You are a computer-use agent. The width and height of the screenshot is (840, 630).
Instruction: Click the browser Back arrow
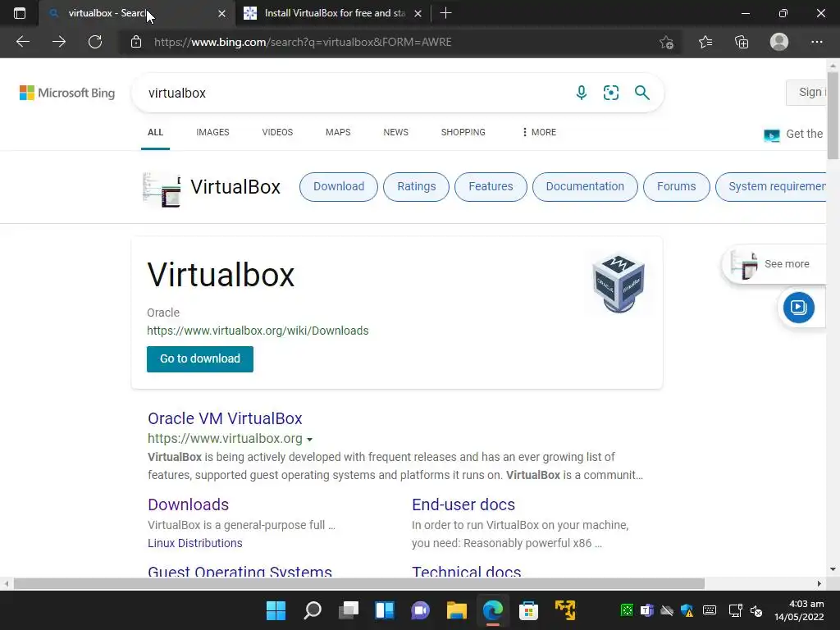(23, 42)
